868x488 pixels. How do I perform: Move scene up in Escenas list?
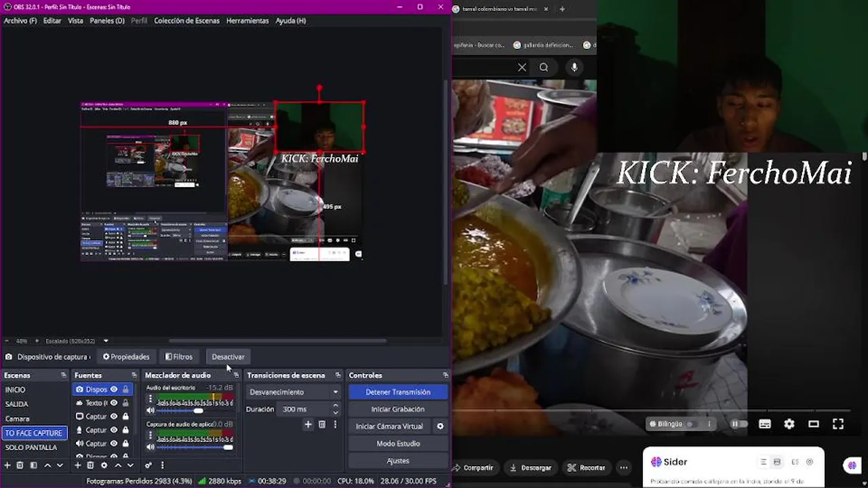(47, 465)
